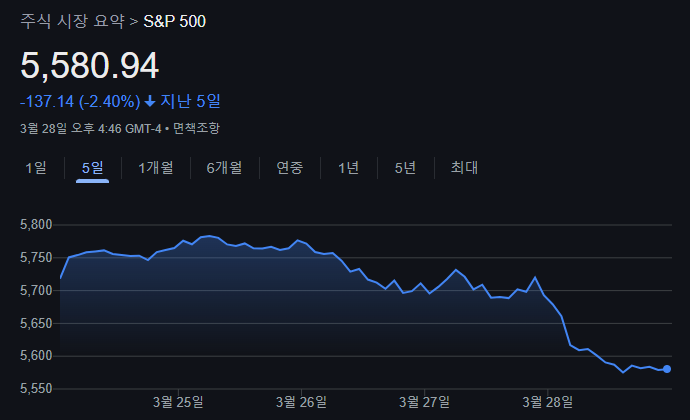Click the 5,750 y-axis label
The height and width of the screenshot is (420, 690).
36,258
